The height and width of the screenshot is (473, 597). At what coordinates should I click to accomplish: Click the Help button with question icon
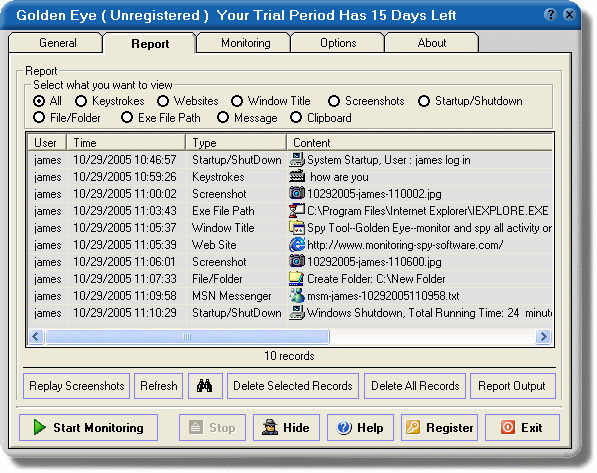point(360,428)
